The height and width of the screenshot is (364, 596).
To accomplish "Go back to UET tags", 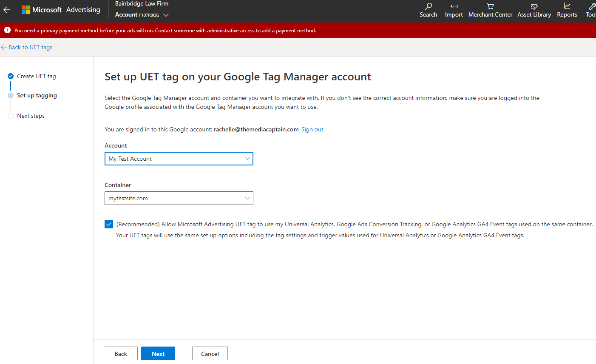I will 27,47.
